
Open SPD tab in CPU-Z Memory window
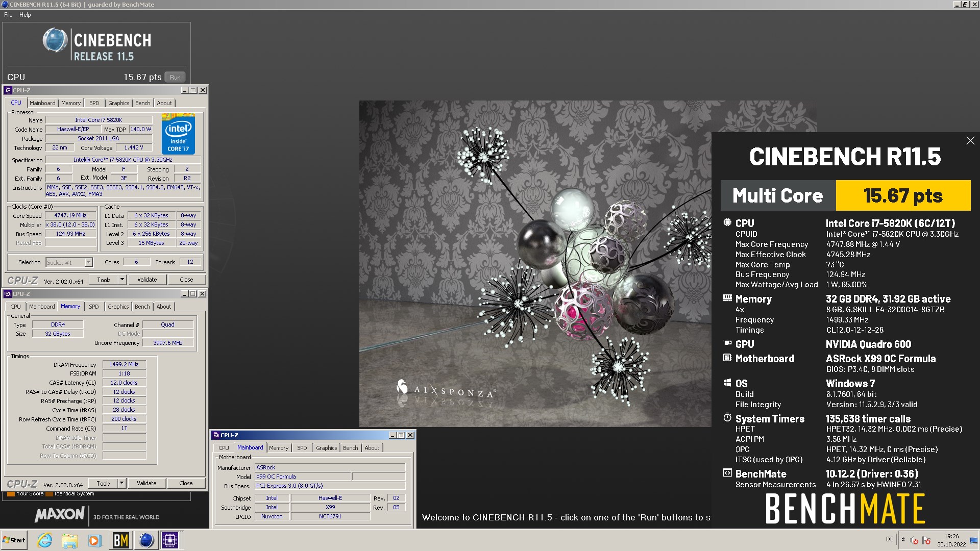pyautogui.click(x=94, y=307)
